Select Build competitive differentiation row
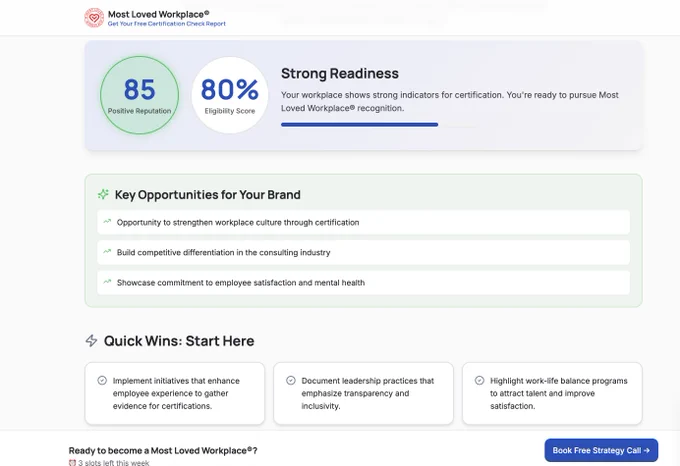The height and width of the screenshot is (466, 680). tap(363, 252)
